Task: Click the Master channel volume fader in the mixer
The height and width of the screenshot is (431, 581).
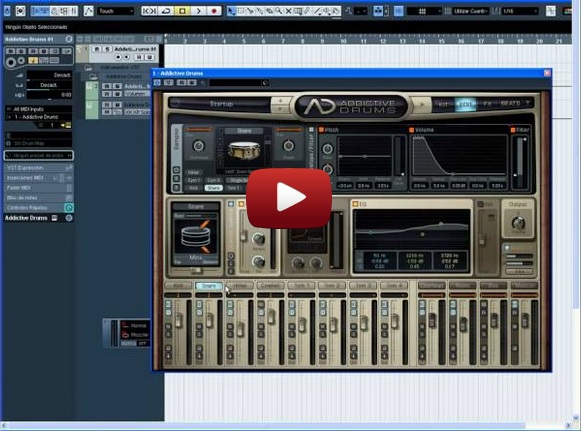Action: pos(525,320)
